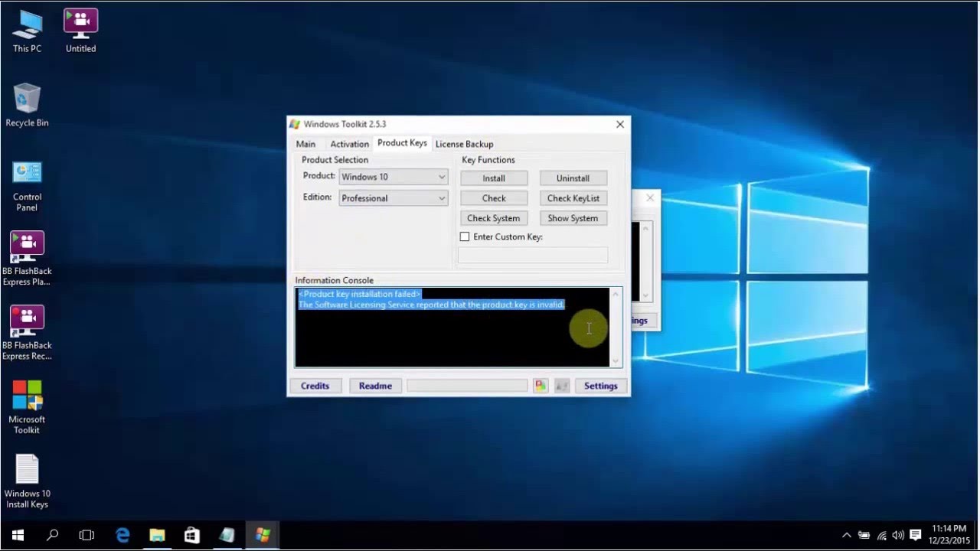
Task: Open the Store from the taskbar
Action: pyautogui.click(x=192, y=536)
